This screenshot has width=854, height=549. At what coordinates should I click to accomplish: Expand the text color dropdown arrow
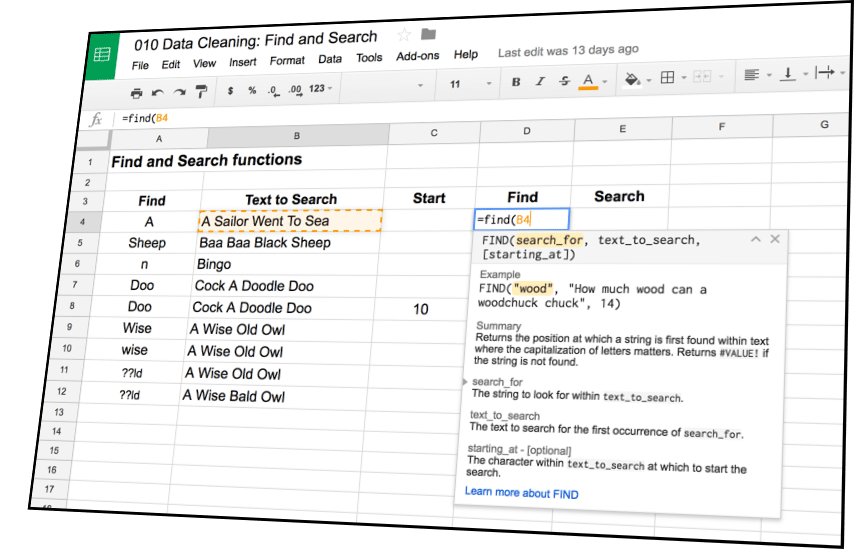coord(605,82)
